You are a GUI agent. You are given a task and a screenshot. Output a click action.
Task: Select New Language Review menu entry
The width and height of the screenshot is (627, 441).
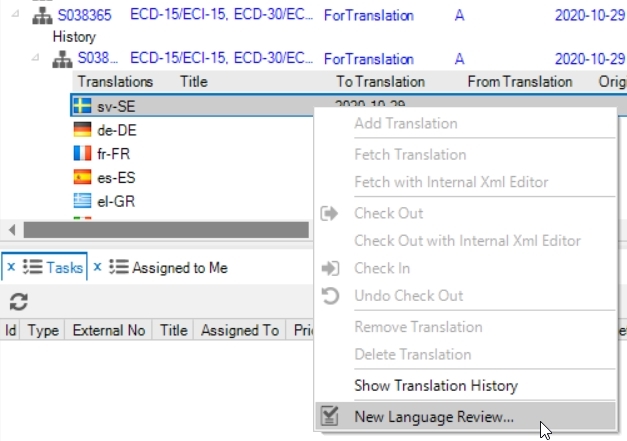(x=434, y=416)
